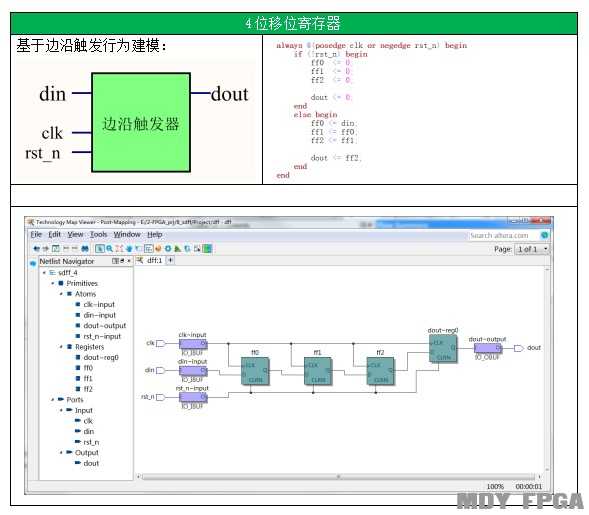The height and width of the screenshot is (515, 589).
Task: Open the View menu
Action: point(75,234)
